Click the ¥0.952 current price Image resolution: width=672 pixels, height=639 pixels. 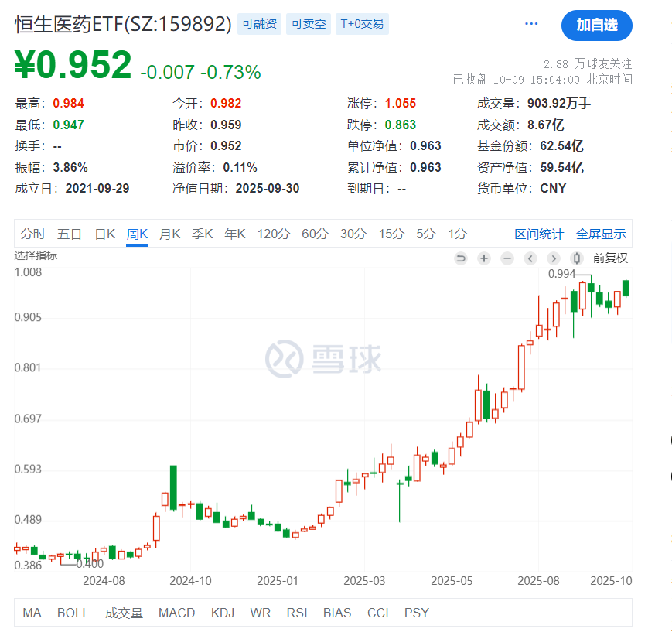pos(73,65)
